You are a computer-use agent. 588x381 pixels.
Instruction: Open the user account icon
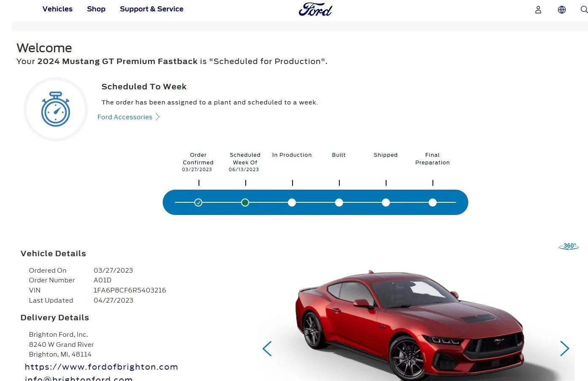point(538,10)
